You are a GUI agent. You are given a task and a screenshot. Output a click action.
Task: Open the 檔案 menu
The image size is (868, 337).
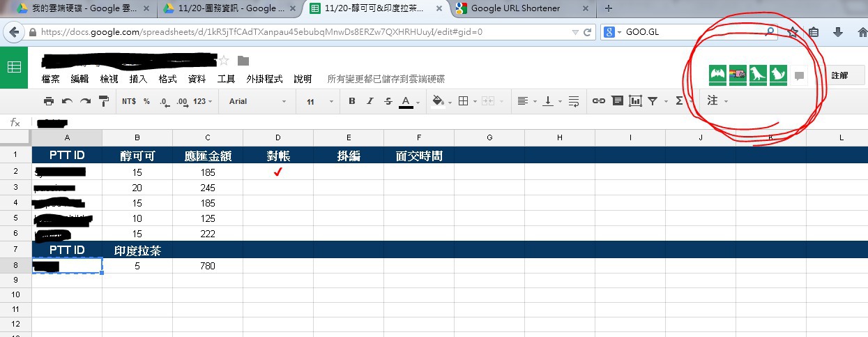[x=51, y=80]
